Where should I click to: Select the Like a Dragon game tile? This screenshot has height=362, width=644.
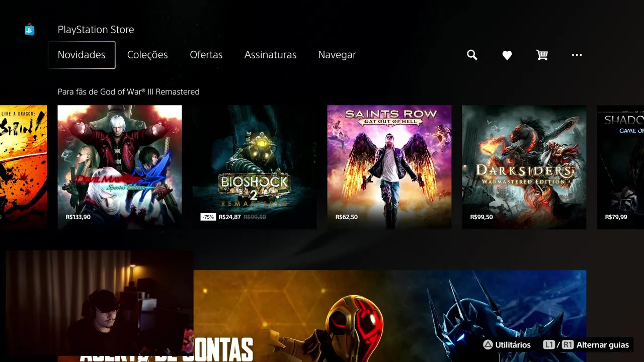(x=23, y=167)
